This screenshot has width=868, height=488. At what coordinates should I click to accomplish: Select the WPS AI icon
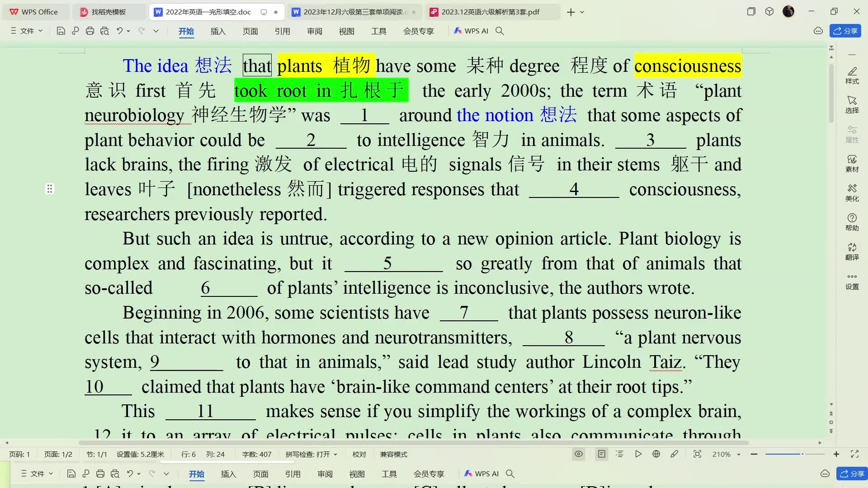point(458,30)
